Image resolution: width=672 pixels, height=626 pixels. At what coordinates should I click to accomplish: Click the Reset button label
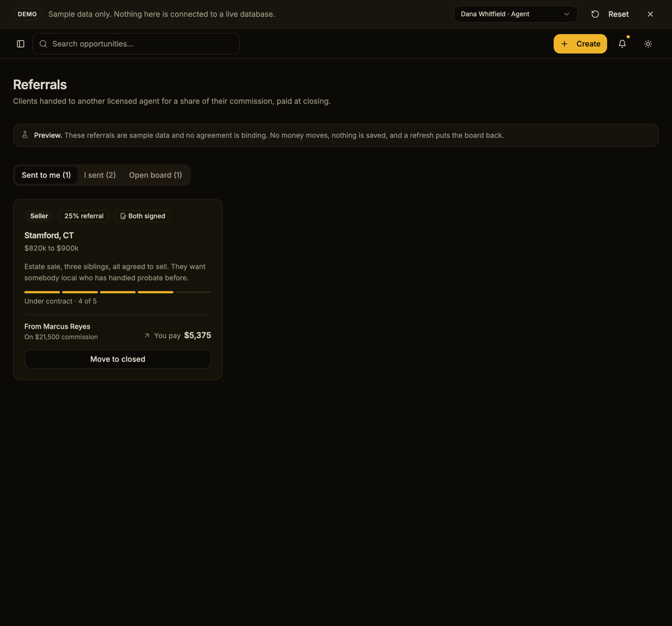[618, 14]
